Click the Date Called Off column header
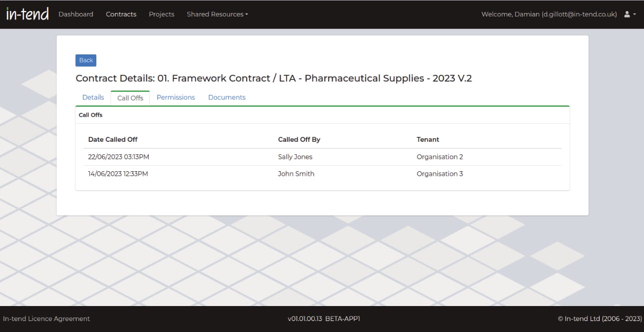644x332 pixels. click(113, 139)
